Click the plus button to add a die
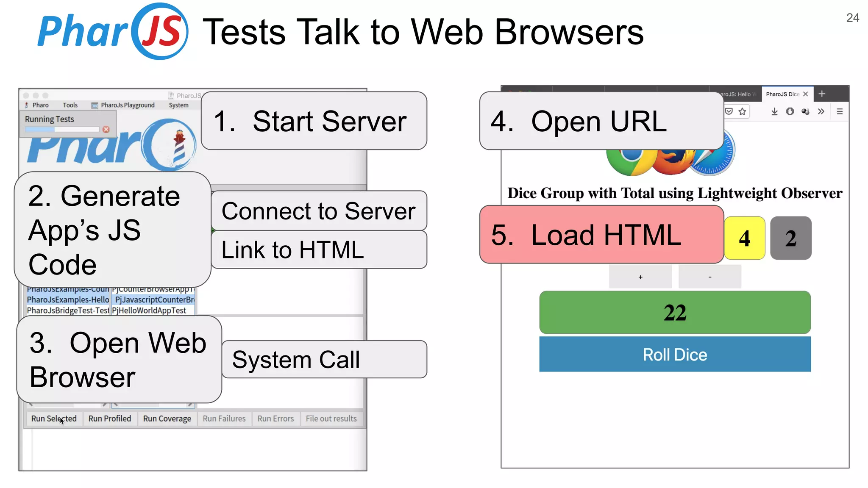 (x=640, y=277)
